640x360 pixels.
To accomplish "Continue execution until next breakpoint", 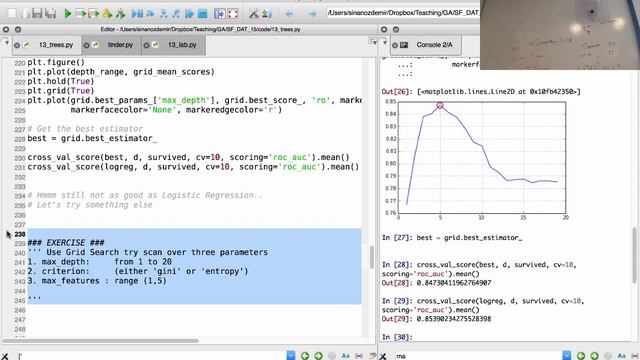I will coord(189,13).
